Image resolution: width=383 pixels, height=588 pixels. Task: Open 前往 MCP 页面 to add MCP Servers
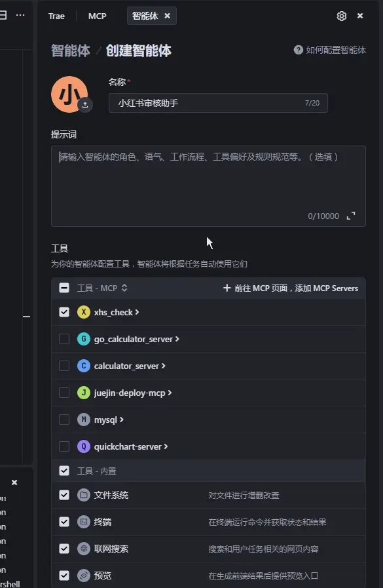[291, 288]
